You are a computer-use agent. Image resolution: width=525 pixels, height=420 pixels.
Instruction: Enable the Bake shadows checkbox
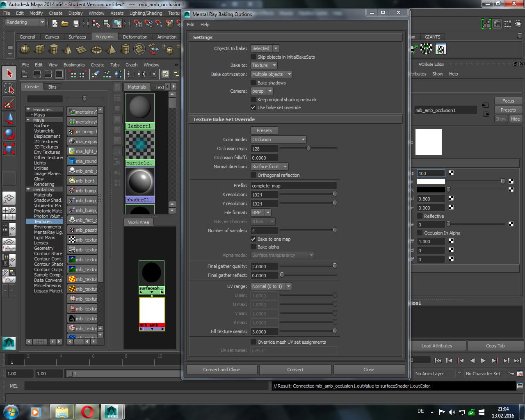[x=253, y=83]
